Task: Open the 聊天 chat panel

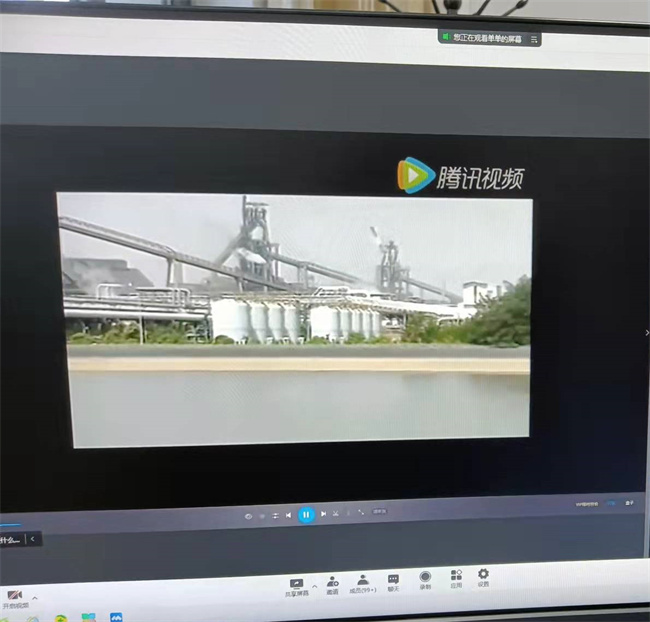Action: (393, 583)
